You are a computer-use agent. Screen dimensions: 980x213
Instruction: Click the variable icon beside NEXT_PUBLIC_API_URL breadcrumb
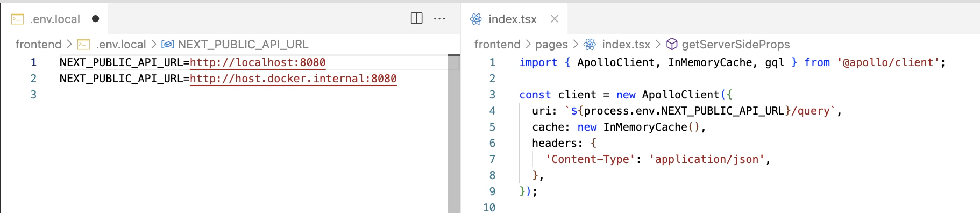pos(168,44)
